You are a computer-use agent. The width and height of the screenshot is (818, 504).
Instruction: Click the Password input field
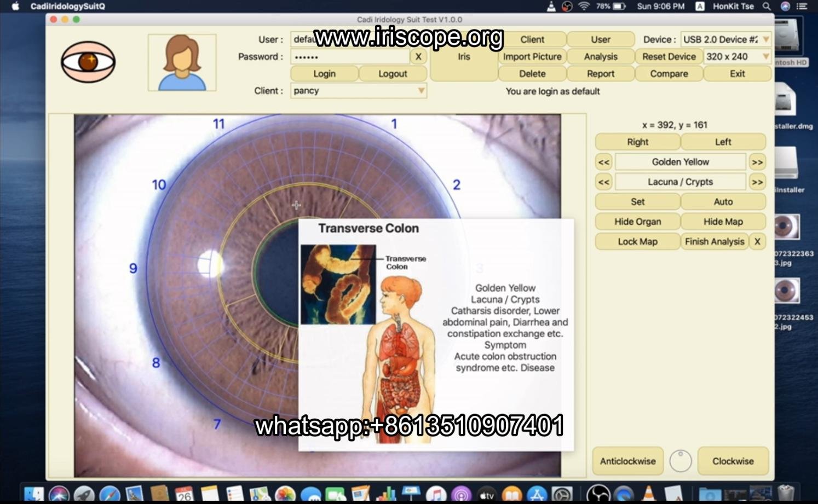coord(350,56)
